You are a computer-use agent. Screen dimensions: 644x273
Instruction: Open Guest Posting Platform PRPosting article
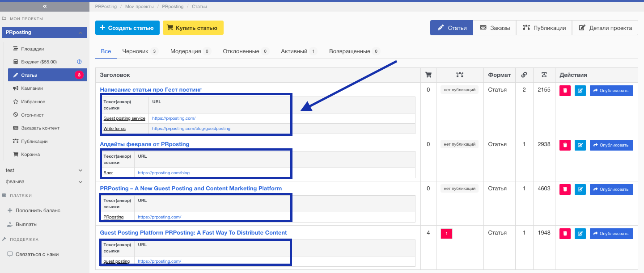pyautogui.click(x=193, y=233)
